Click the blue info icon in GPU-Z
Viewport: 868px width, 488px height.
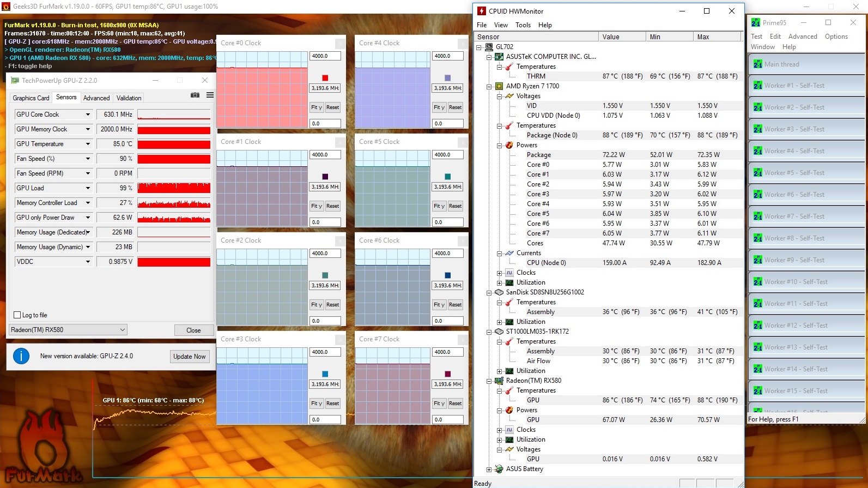21,357
